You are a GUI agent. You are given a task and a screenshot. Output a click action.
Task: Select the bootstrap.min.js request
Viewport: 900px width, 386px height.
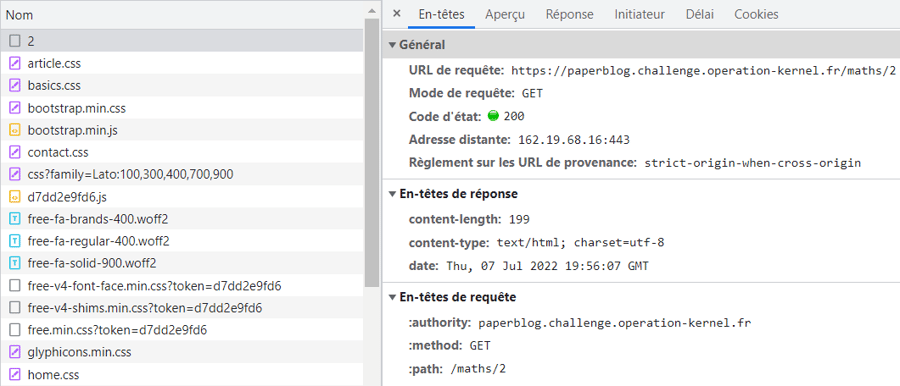point(182,130)
